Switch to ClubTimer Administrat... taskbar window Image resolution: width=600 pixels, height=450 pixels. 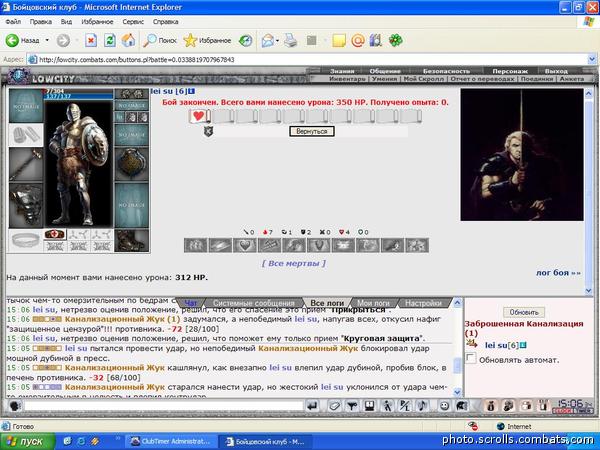(x=171, y=442)
